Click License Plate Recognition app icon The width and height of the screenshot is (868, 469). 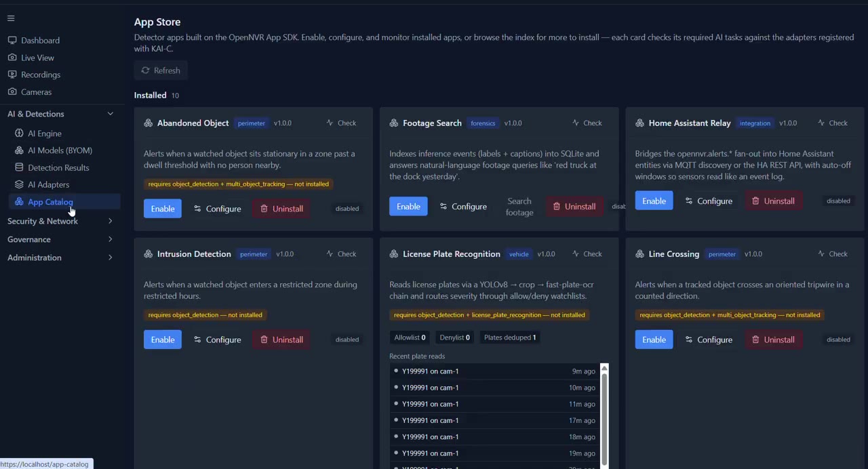click(x=393, y=254)
